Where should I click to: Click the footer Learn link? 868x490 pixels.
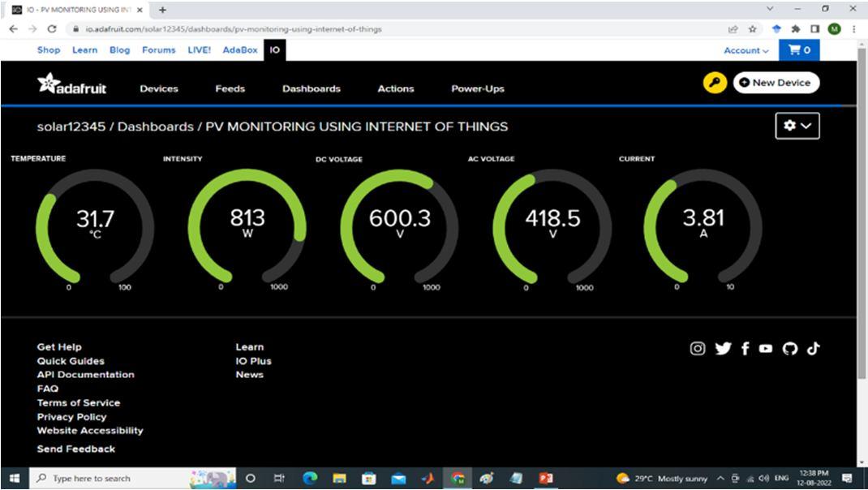click(x=250, y=347)
